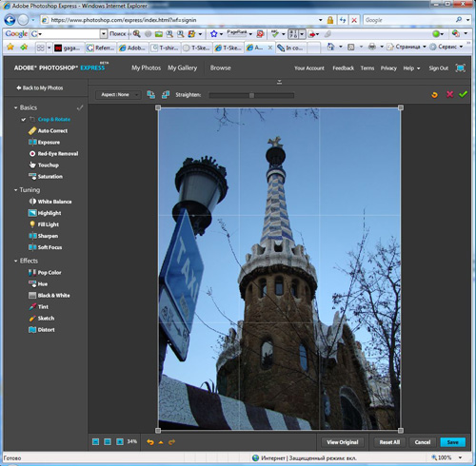Collapse the Basics section
The height and width of the screenshot is (466, 476).
click(15, 107)
